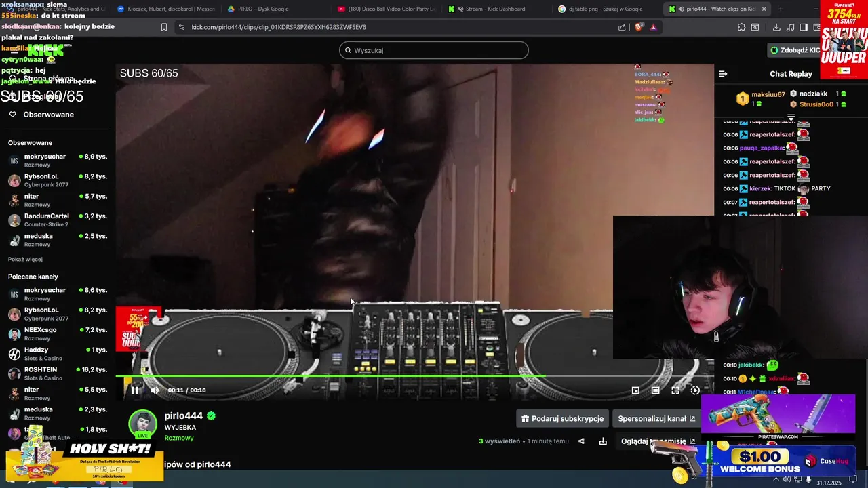Click Superbet ad banner top right
The image size is (868, 488).
tap(844, 39)
